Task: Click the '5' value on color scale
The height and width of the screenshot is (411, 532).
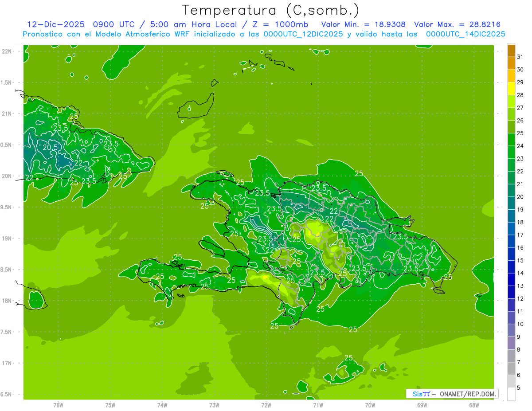Action: pos(519,388)
